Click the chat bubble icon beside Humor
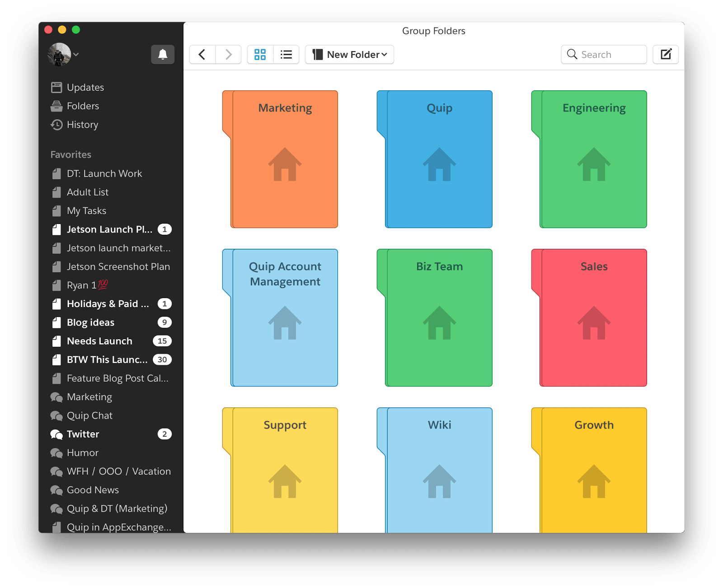Screen dimensions: 723x588 pos(56,453)
